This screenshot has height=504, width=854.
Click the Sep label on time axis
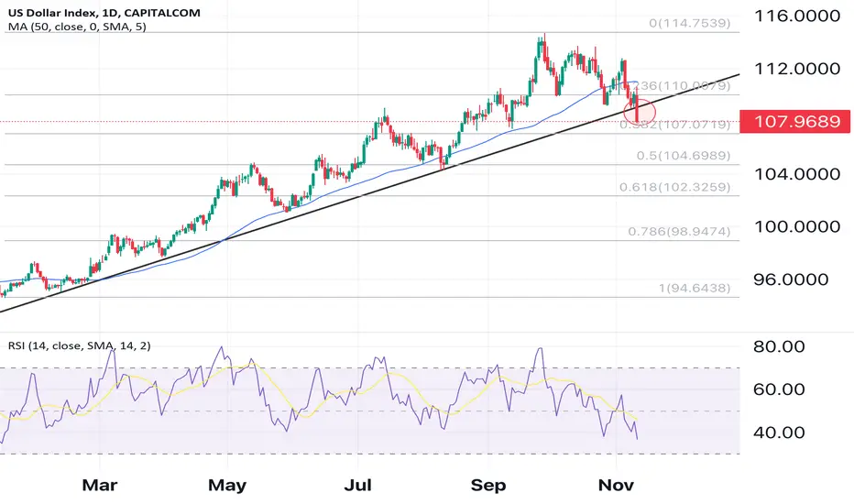pos(488,485)
